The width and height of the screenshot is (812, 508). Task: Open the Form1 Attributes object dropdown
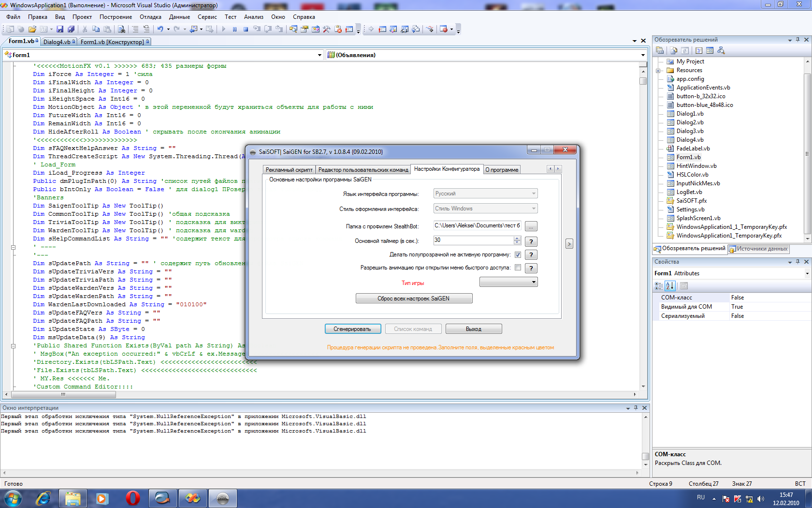807,273
